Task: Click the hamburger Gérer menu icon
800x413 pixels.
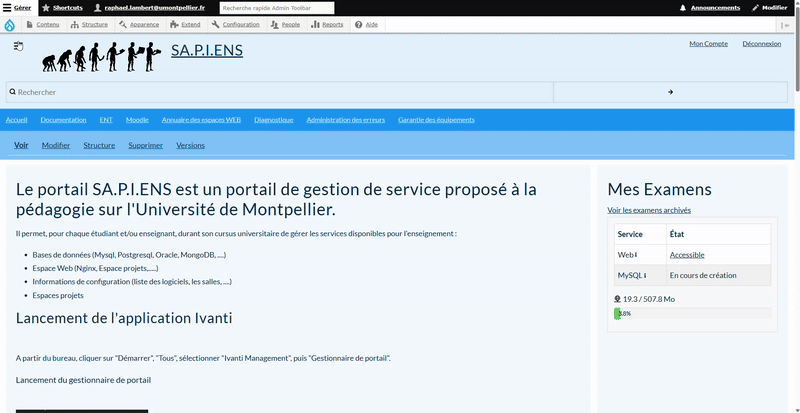Action: (x=6, y=7)
